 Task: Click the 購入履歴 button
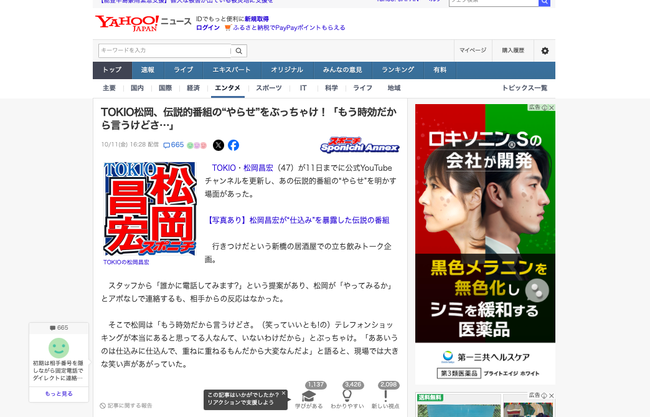point(513,51)
